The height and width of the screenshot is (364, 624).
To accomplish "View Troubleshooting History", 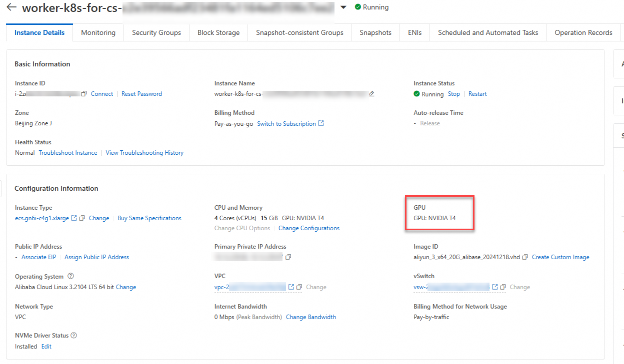I will click(144, 153).
